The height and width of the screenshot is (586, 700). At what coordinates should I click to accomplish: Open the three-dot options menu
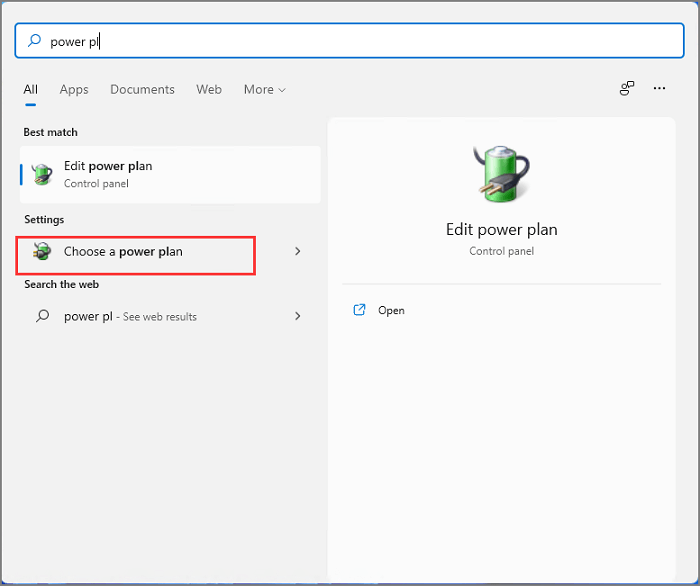(x=659, y=89)
